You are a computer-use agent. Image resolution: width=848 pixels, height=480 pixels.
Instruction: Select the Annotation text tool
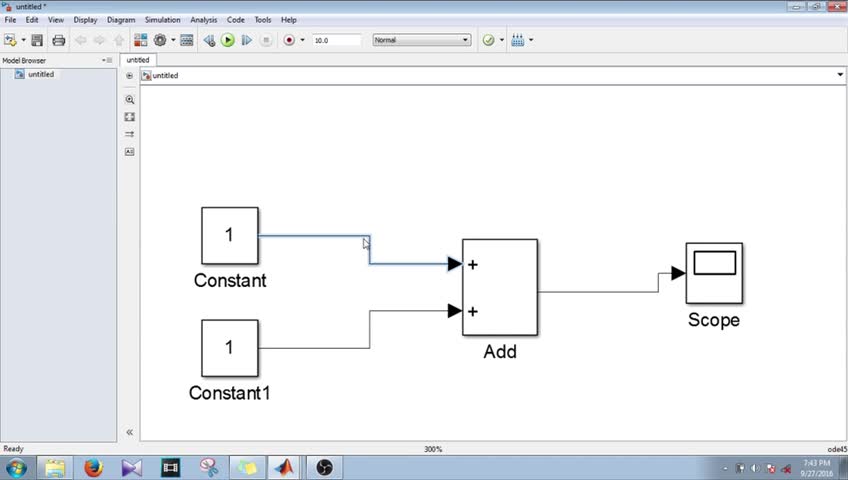[x=130, y=152]
